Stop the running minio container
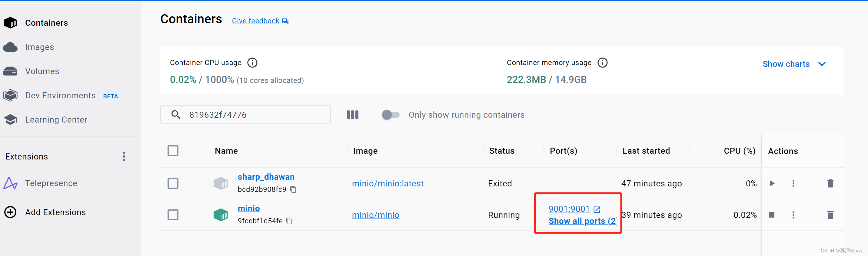Image resolution: width=868 pixels, height=256 pixels. [x=772, y=215]
